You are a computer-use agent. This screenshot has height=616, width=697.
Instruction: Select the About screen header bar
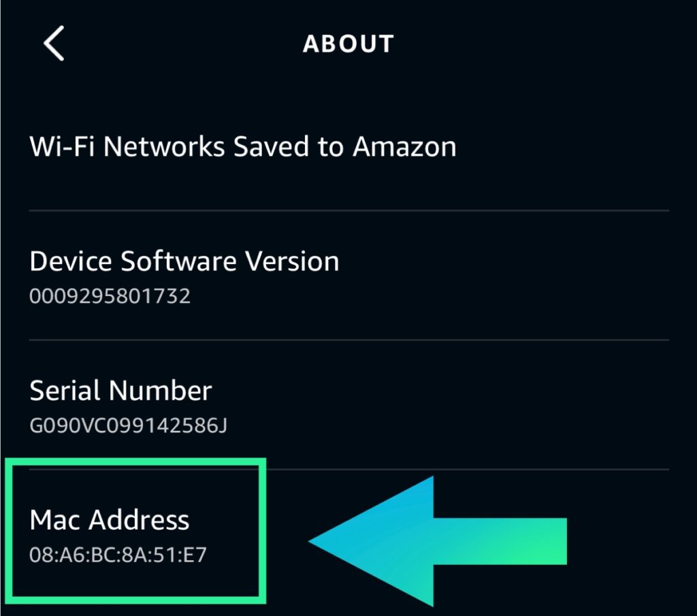click(348, 43)
